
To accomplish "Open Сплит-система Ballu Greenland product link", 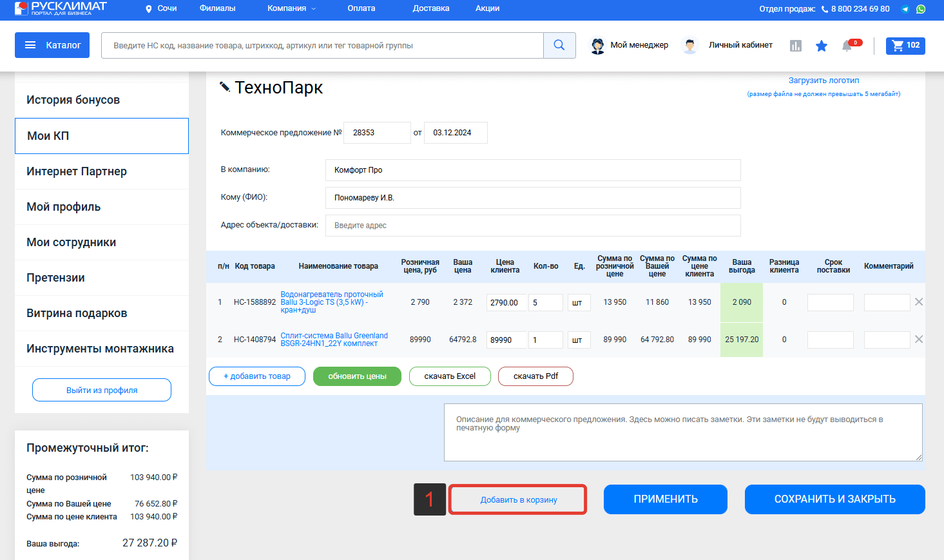I will [334, 340].
